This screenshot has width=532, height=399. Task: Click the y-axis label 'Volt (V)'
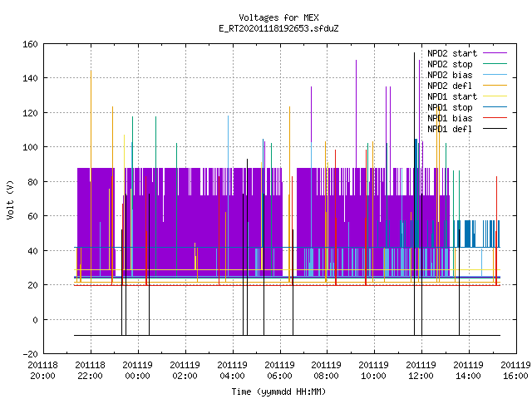(10, 199)
